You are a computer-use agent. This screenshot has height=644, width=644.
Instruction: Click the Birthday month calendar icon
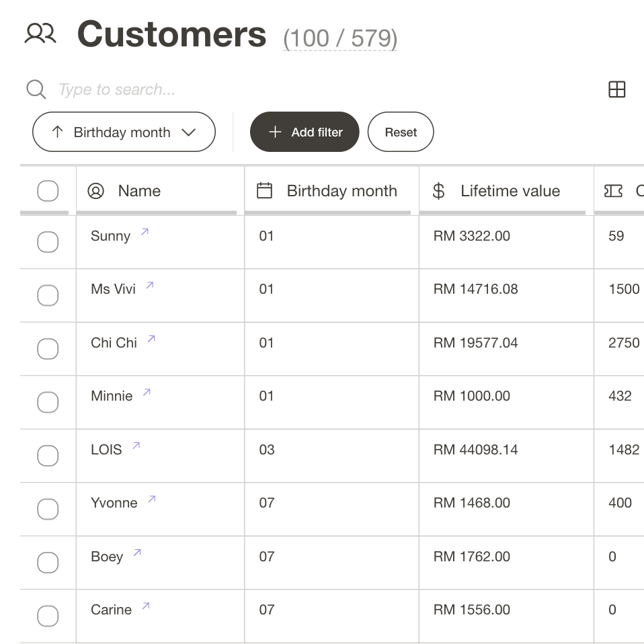coord(264,190)
